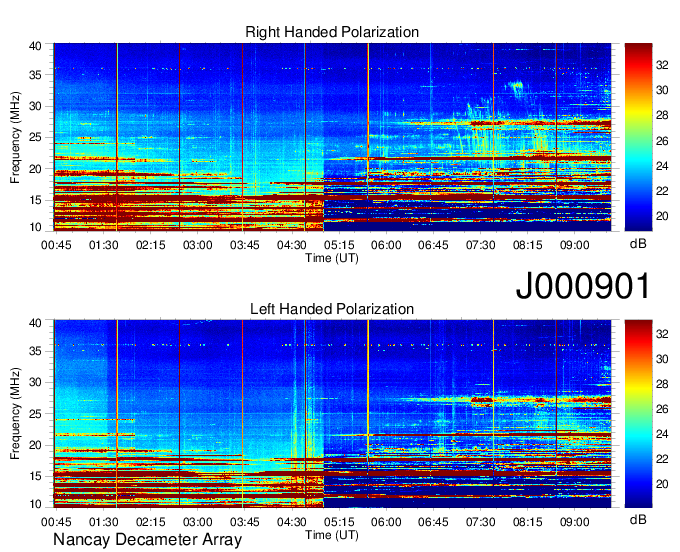Click the 35 MHz frequency tick of Right Handed plot
The image size is (680, 552).
pos(35,75)
